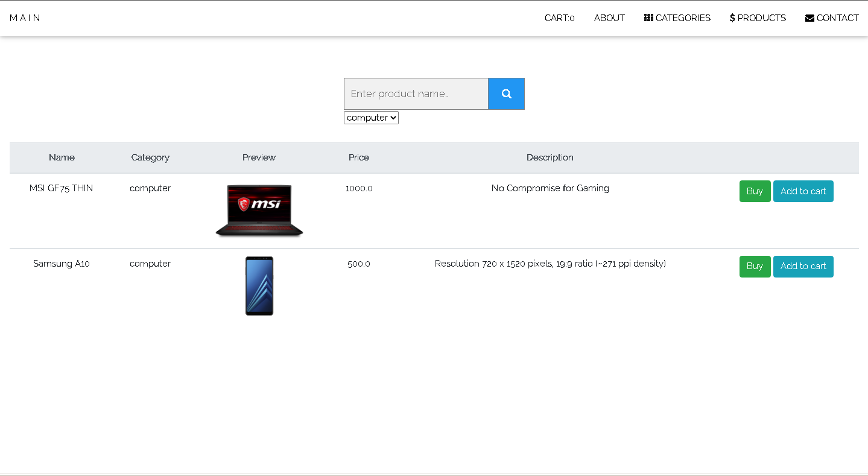This screenshot has height=476, width=868.
Task: Add the MSI GF75 THIN to cart
Action: tap(803, 191)
